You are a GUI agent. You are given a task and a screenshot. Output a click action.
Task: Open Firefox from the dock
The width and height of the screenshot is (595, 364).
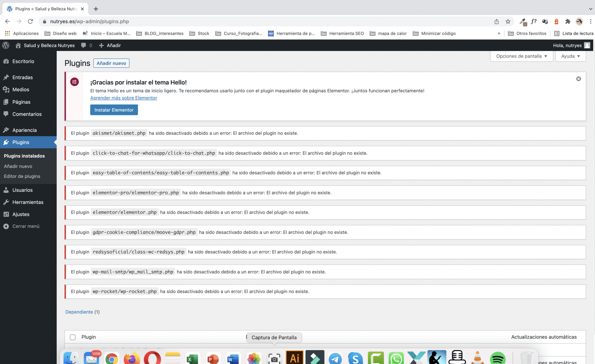(x=132, y=358)
